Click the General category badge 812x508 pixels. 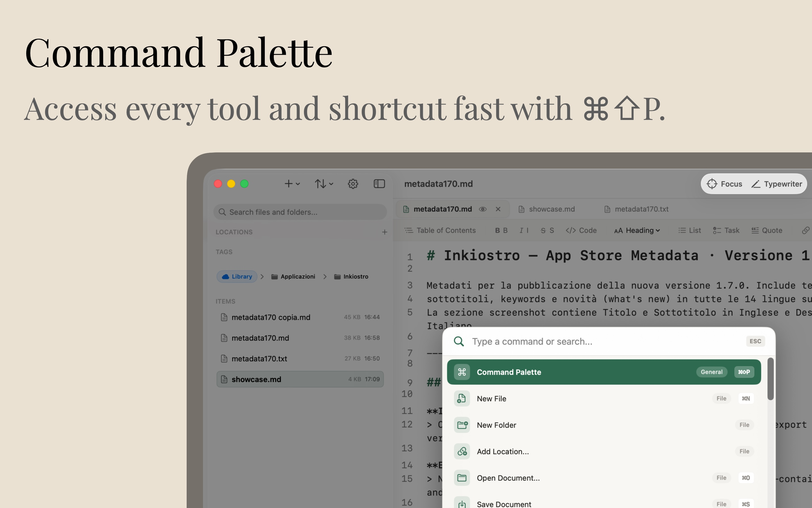tap(711, 372)
